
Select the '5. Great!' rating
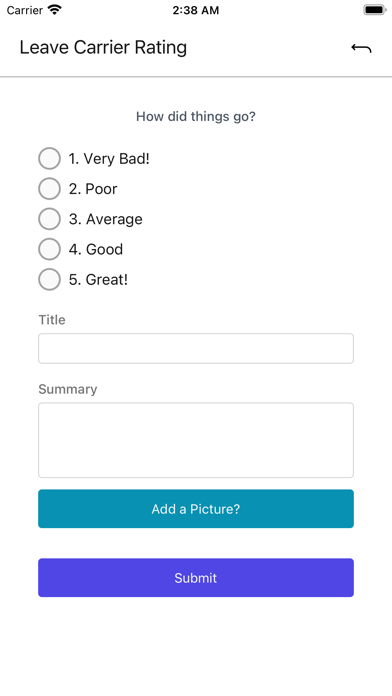tap(49, 279)
